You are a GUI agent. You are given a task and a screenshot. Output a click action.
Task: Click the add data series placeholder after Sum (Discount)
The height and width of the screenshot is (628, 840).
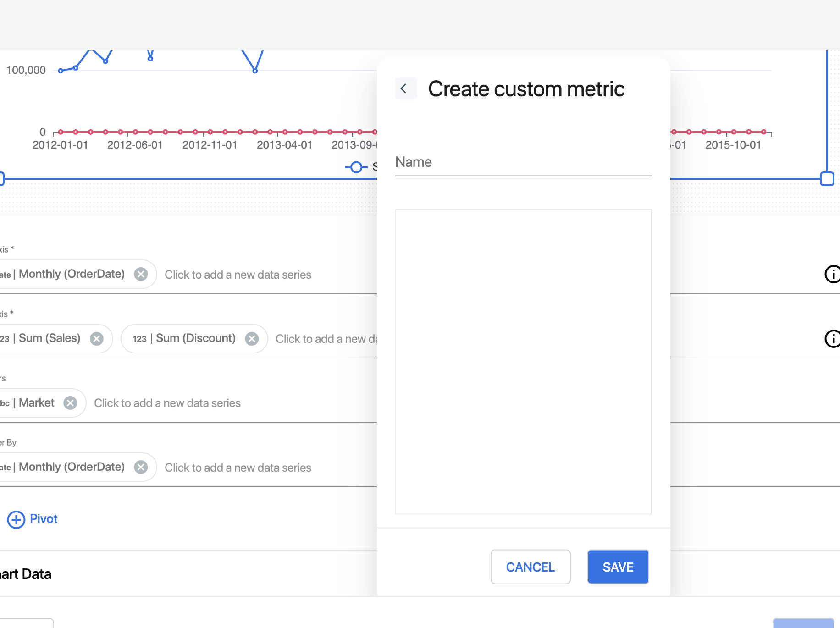(x=326, y=339)
